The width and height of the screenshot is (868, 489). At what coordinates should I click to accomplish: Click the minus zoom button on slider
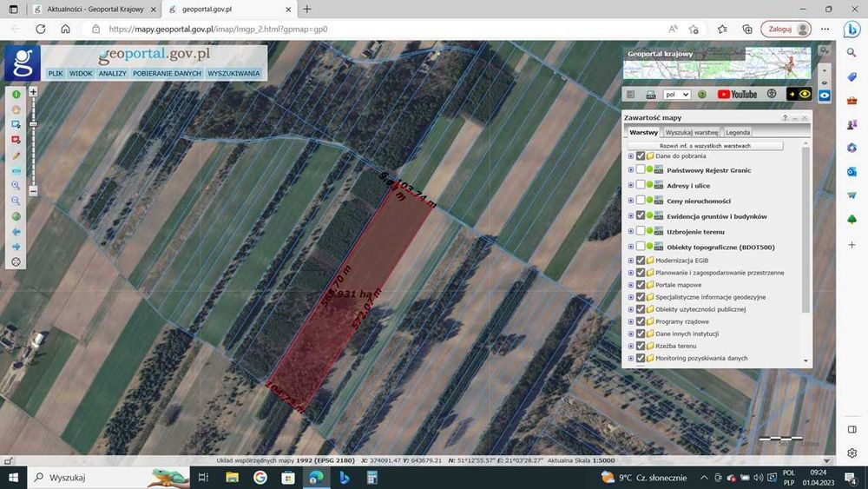pyautogui.click(x=33, y=191)
